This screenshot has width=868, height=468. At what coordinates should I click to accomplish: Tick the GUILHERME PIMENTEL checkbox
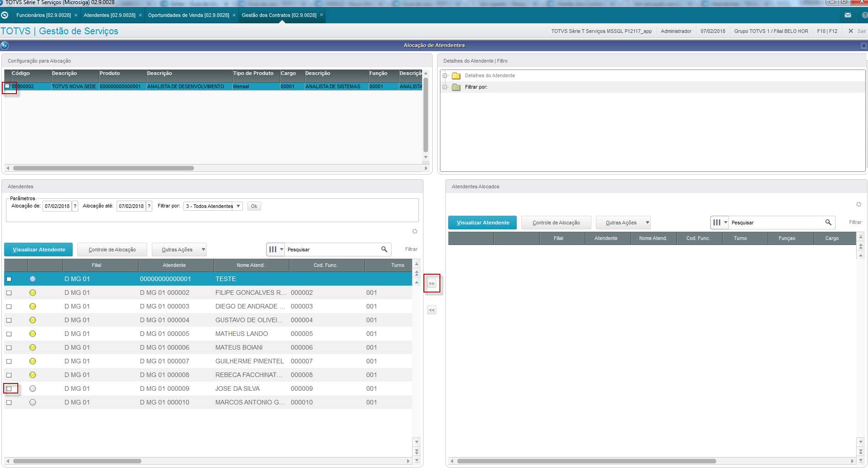9,362
